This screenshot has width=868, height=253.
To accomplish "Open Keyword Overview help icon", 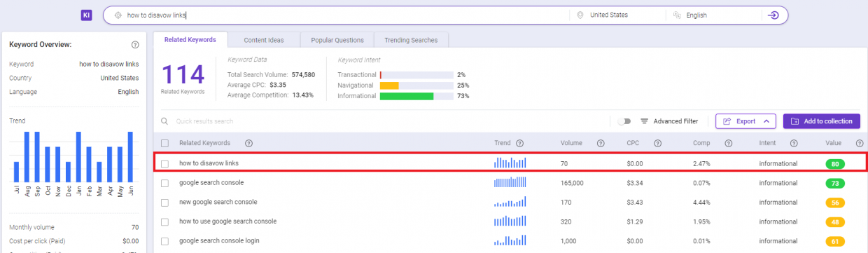I will point(135,45).
